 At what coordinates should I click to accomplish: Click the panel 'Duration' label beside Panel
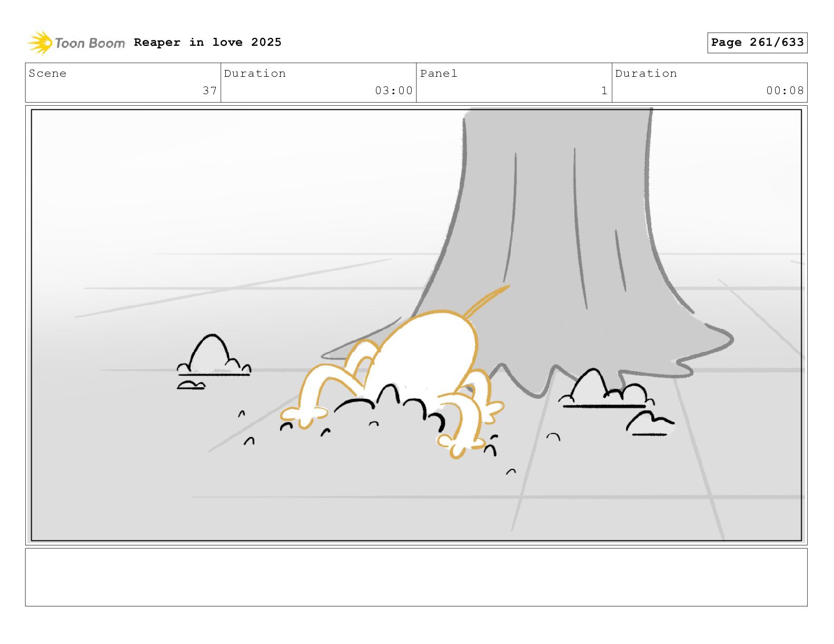coord(646,74)
